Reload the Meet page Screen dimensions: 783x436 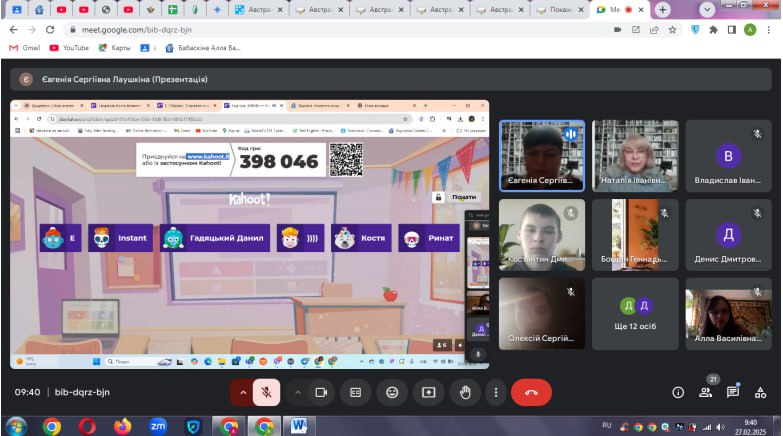point(50,30)
